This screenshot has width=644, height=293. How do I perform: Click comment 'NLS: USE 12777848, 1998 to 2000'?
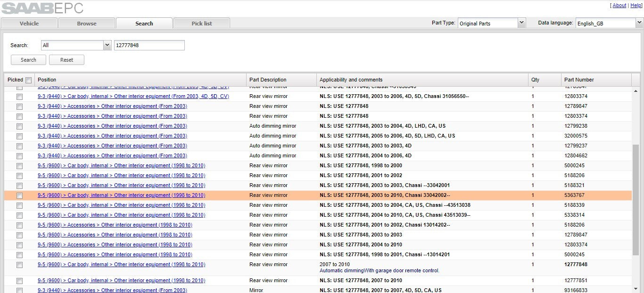click(361, 165)
